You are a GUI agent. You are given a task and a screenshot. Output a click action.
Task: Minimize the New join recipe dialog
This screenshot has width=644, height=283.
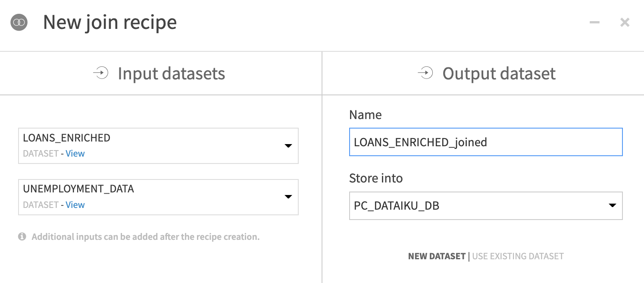point(594,22)
